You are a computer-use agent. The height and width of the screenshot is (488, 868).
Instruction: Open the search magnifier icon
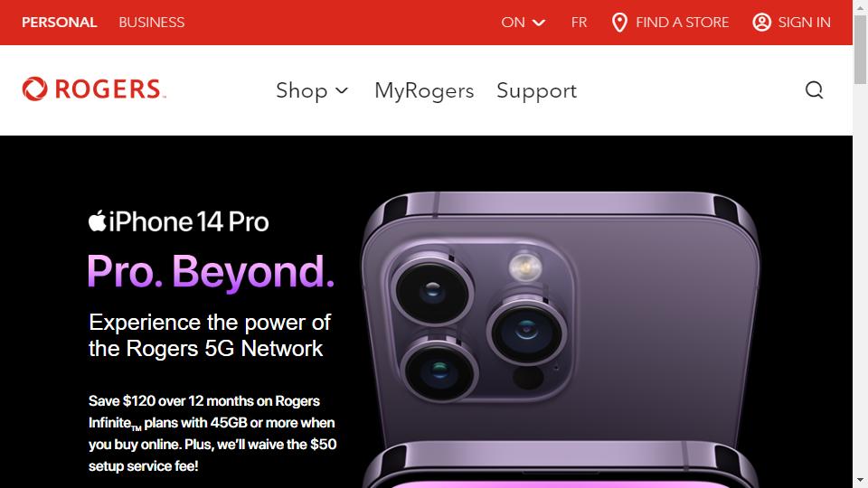814,89
